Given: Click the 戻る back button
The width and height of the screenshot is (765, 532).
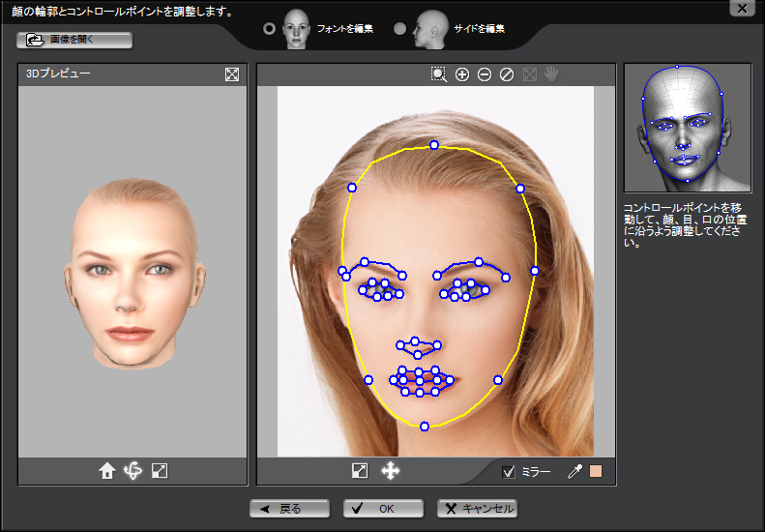Looking at the screenshot, I should (290, 509).
